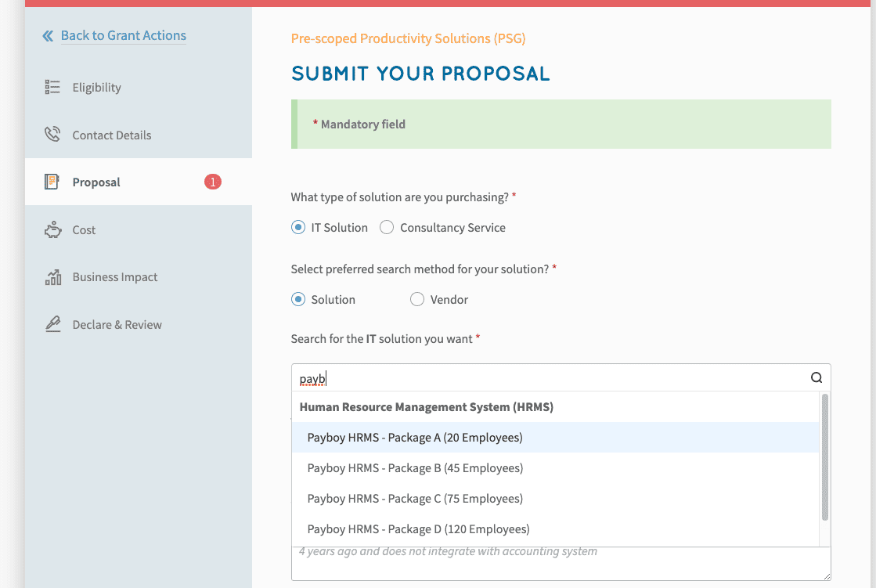This screenshot has height=588, width=876.
Task: Choose Vendor as search method
Action: pyautogui.click(x=417, y=299)
